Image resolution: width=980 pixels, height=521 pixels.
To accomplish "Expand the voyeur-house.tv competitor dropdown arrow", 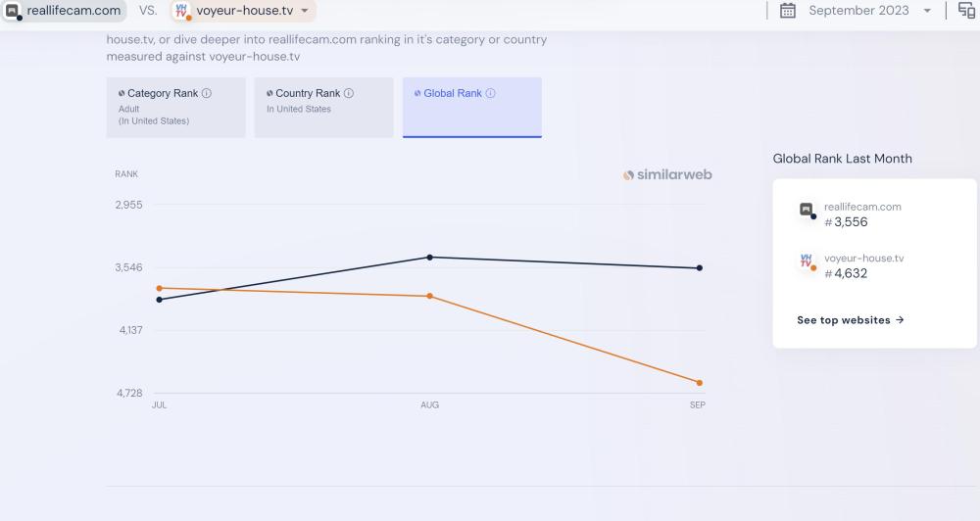I will pyautogui.click(x=305, y=11).
